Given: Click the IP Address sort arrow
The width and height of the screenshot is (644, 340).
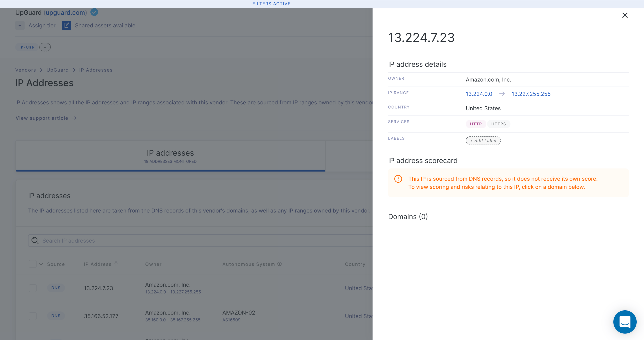Looking at the screenshot, I should [x=116, y=264].
